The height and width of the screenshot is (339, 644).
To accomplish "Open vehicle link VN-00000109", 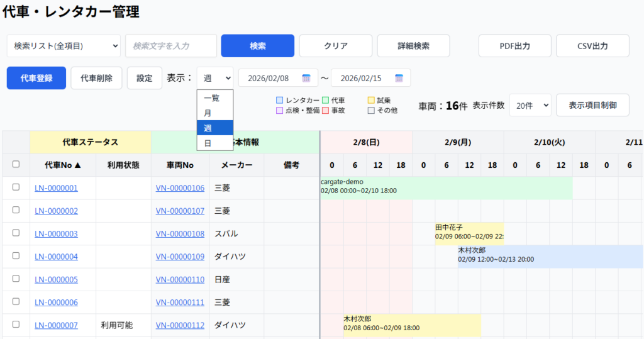I will pos(180,257).
